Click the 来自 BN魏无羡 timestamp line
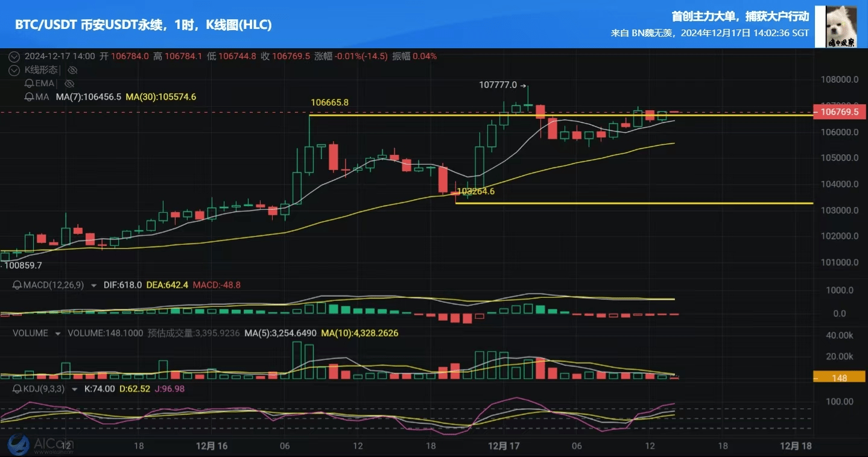Screen dimensions: 868x457 [710, 33]
